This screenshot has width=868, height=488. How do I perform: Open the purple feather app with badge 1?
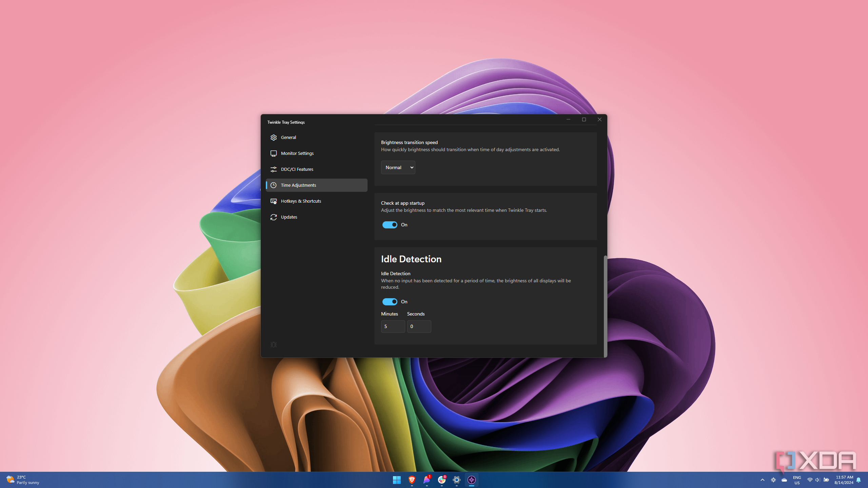427,480
